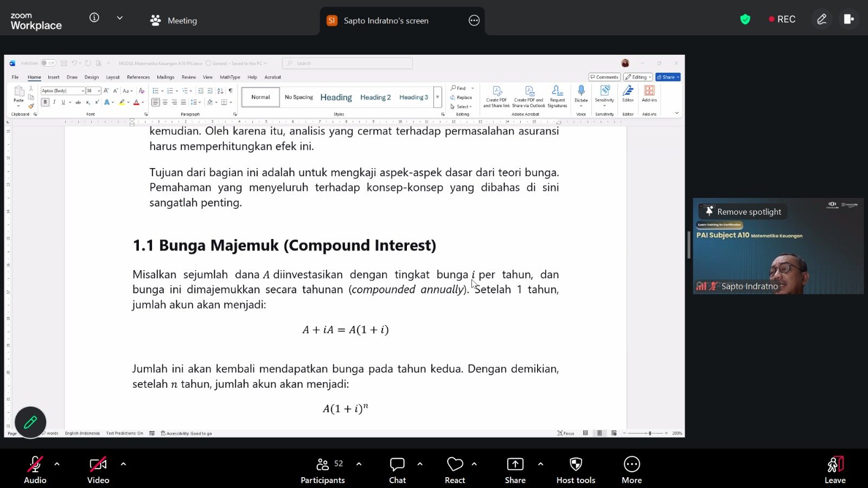Increase font size with grow font icon
This screenshot has width=868, height=488.
tap(106, 91)
